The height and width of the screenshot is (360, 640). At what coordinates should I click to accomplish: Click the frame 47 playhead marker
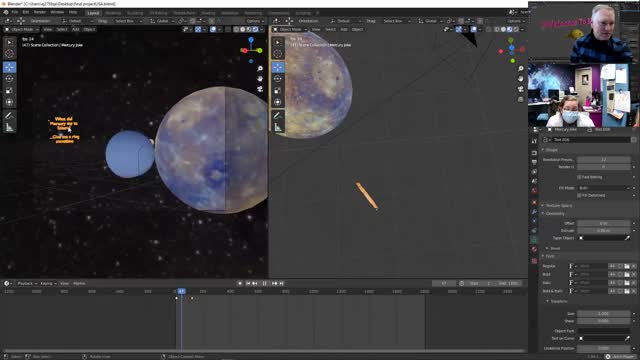182,291
